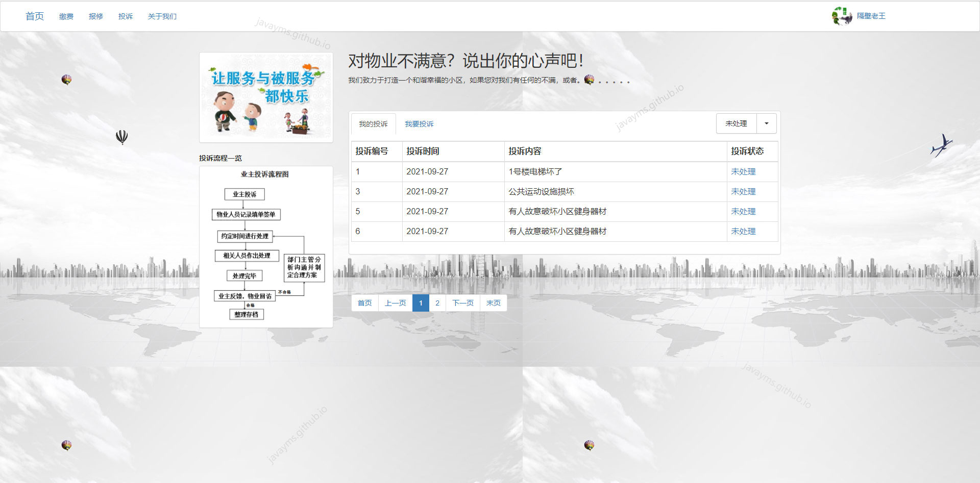
Task: Open the 首页 navigation menu item
Action: [34, 16]
